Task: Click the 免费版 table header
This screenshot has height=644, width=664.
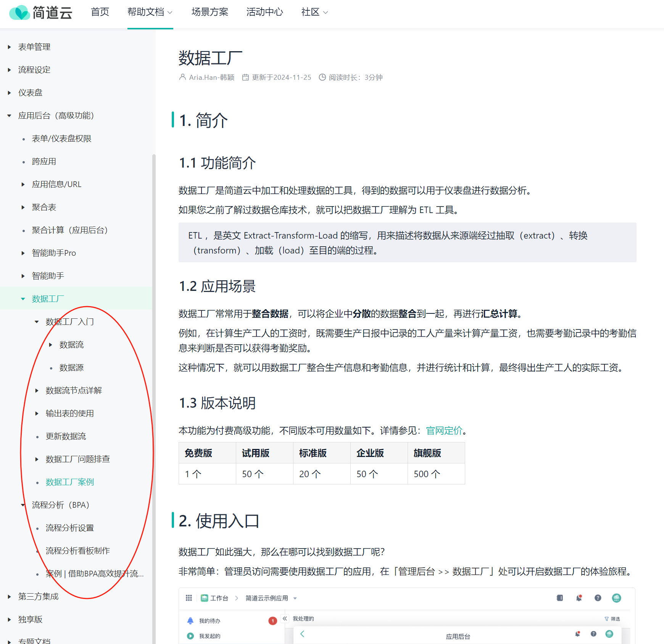Action: point(207,453)
